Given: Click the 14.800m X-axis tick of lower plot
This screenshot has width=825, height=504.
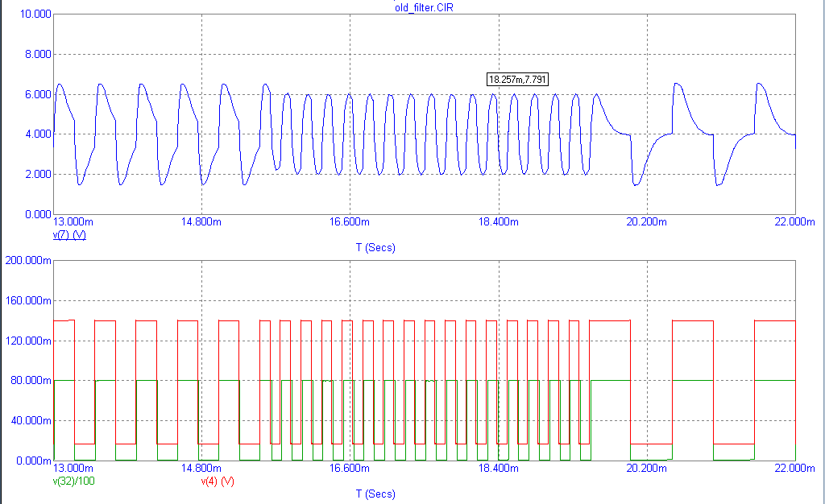Looking at the screenshot, I should click(201, 468).
